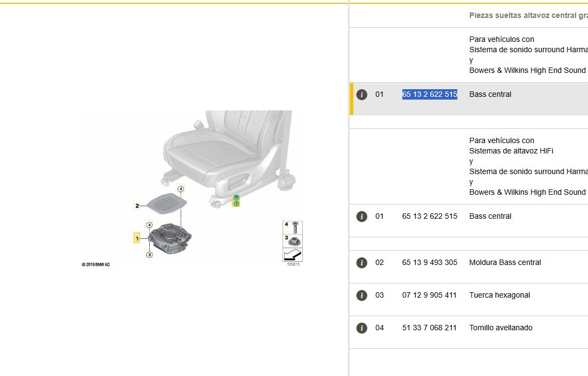The height and width of the screenshot is (376, 588).
Task: Open info for Moldura Bass central
Action: (362, 263)
